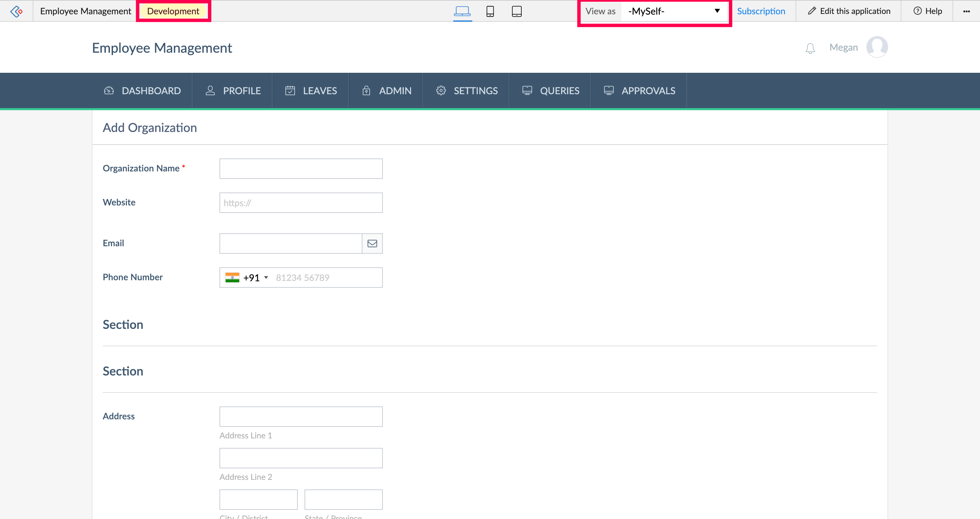Image resolution: width=980 pixels, height=519 pixels.
Task: Open the three-dots more menu
Action: (x=966, y=11)
